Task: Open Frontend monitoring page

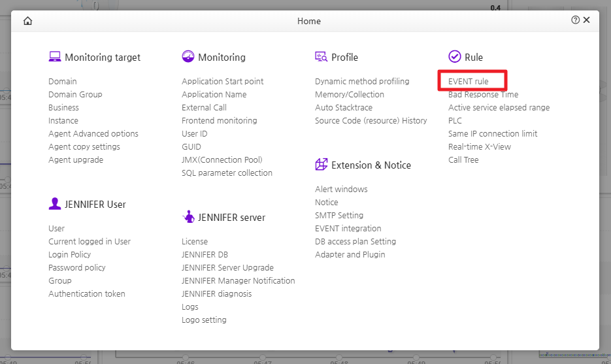Action: [x=219, y=121]
